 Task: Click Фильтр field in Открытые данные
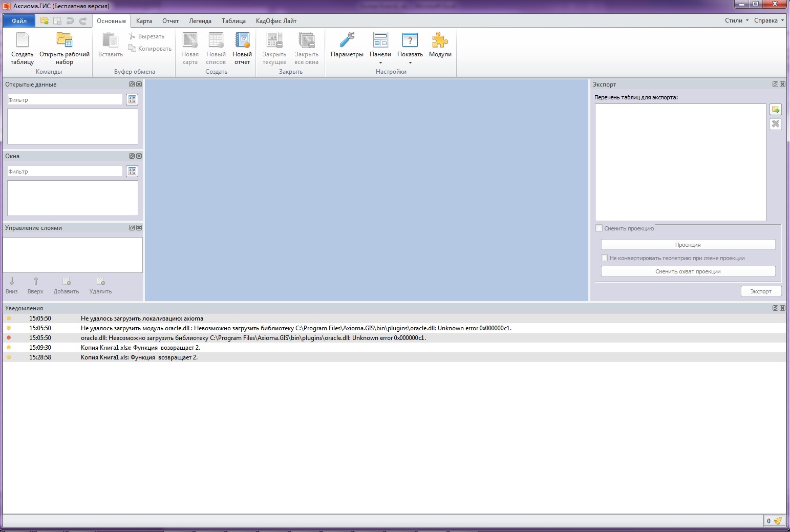point(65,100)
